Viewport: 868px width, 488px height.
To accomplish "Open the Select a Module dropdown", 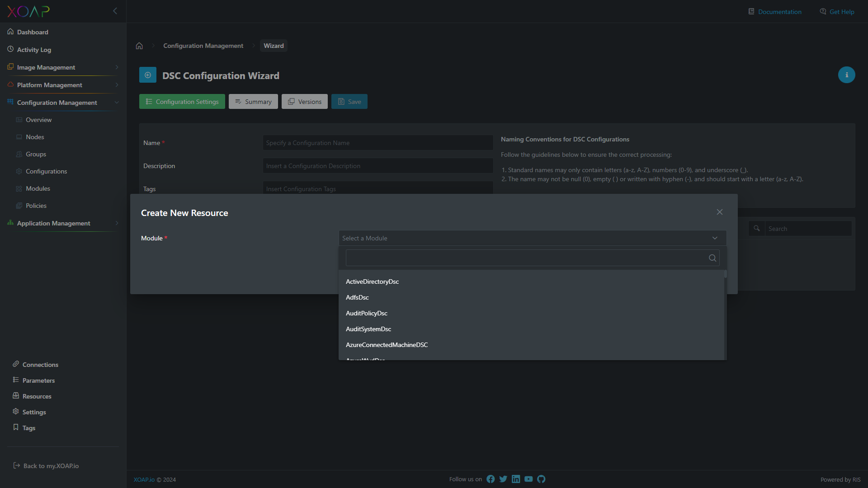I will (x=533, y=238).
